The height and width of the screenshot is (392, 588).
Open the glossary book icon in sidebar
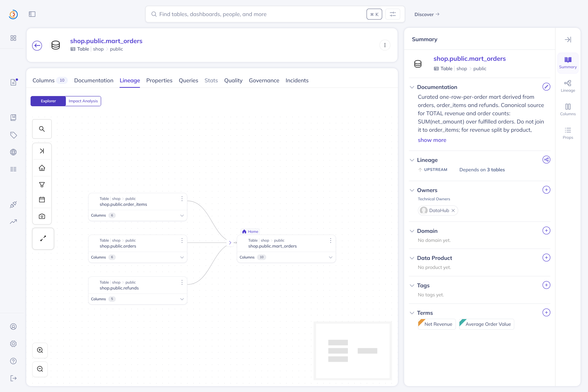click(13, 117)
